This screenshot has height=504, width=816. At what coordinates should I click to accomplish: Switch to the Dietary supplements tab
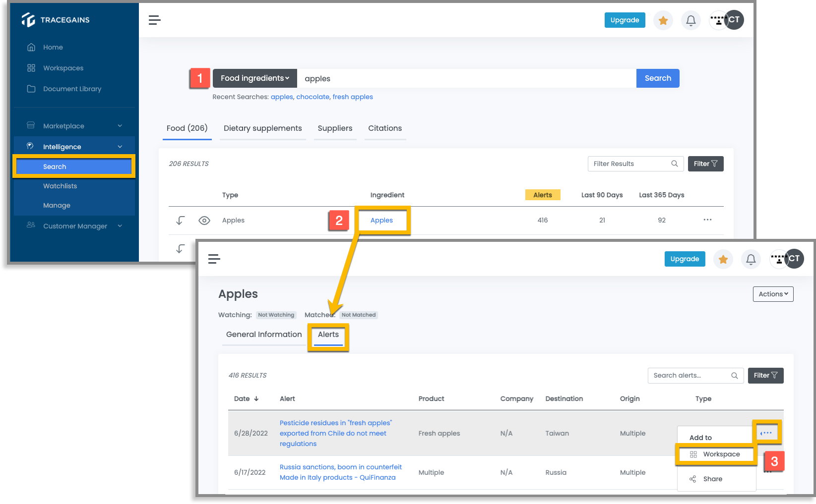tap(262, 128)
